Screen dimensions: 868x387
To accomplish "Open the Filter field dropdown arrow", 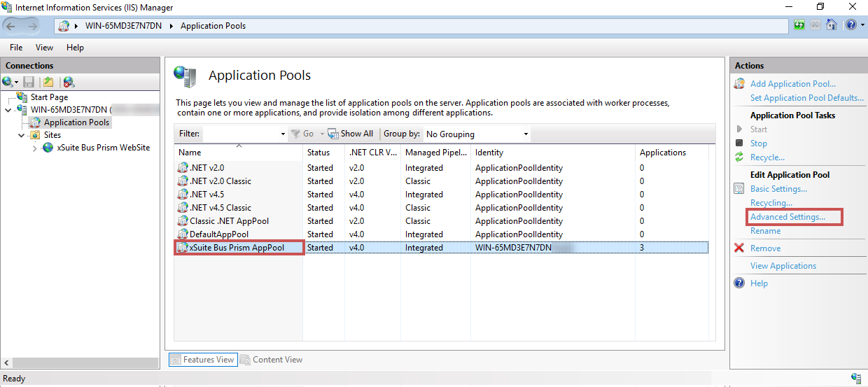I will (x=283, y=134).
